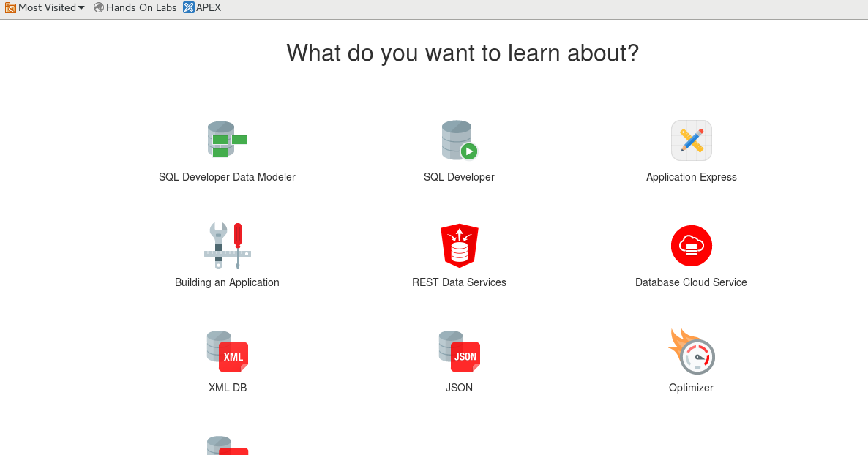
Task: Select the JSON database icon
Action: (459, 350)
